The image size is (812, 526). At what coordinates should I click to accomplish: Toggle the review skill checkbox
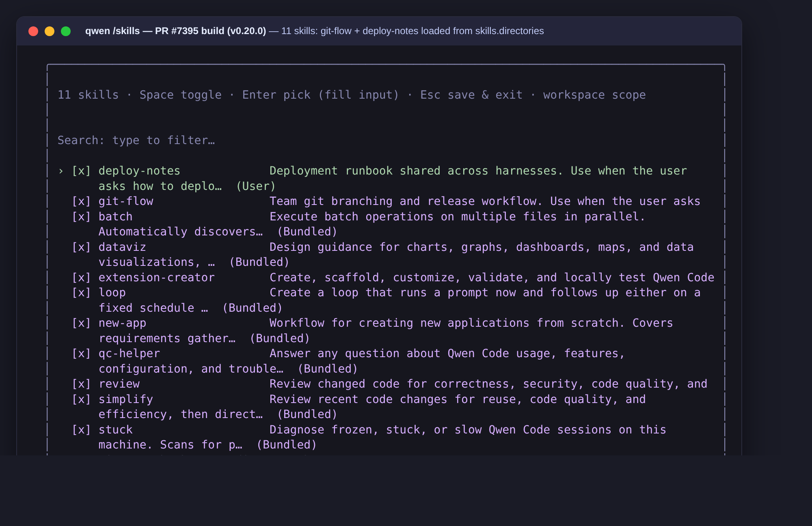click(x=81, y=384)
